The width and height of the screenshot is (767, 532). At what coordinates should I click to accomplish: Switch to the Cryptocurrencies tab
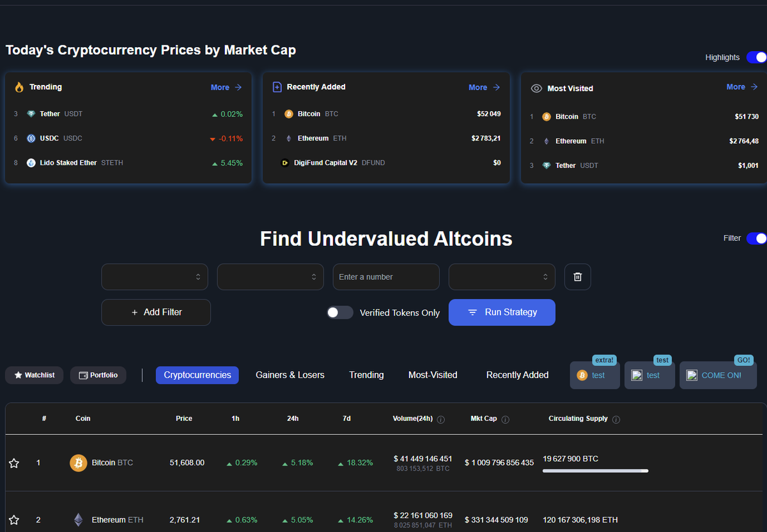(198, 375)
